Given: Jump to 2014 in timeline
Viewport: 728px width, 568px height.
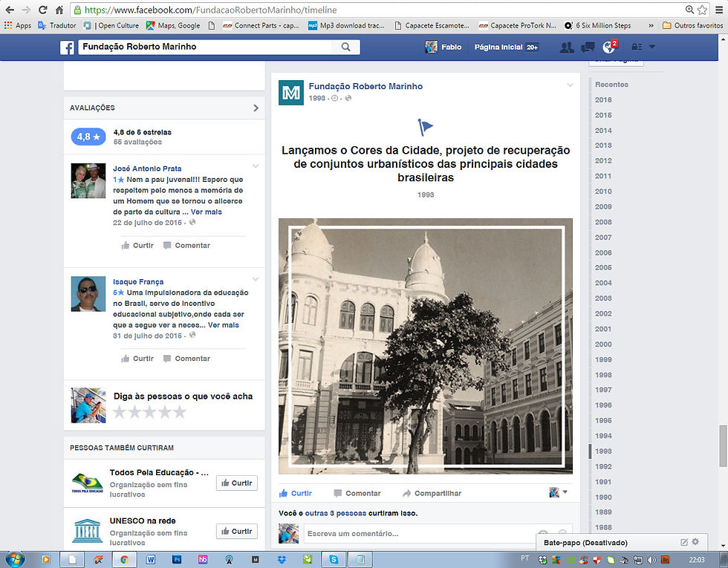Looking at the screenshot, I should pos(603,131).
